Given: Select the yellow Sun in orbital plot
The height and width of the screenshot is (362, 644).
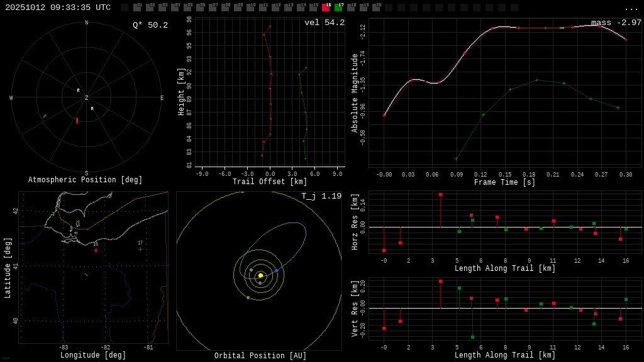Looking at the screenshot, I should click(260, 275).
